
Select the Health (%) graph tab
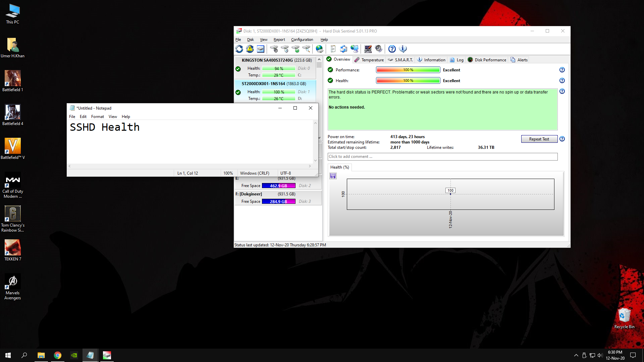(x=339, y=167)
